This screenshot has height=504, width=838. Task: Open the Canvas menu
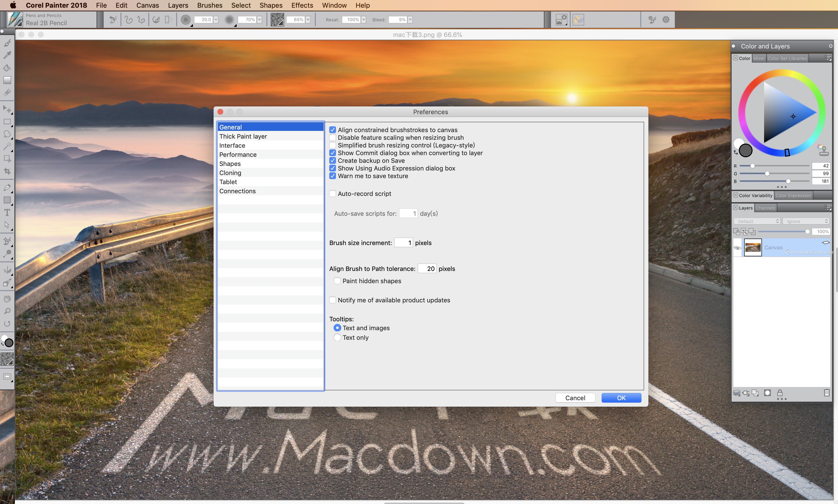(x=148, y=6)
